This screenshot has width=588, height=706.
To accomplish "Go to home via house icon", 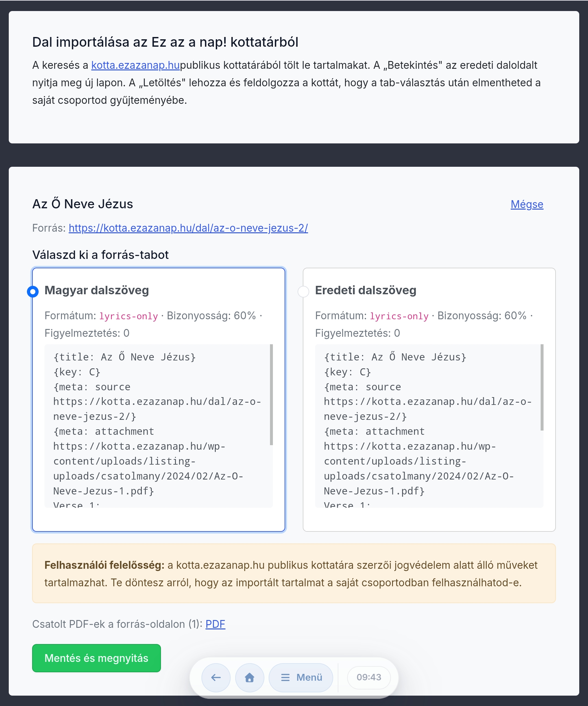I will click(x=250, y=677).
